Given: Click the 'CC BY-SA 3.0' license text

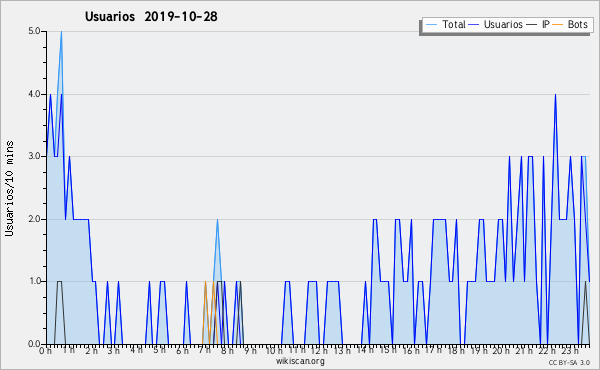Looking at the screenshot, I should [x=569, y=363].
